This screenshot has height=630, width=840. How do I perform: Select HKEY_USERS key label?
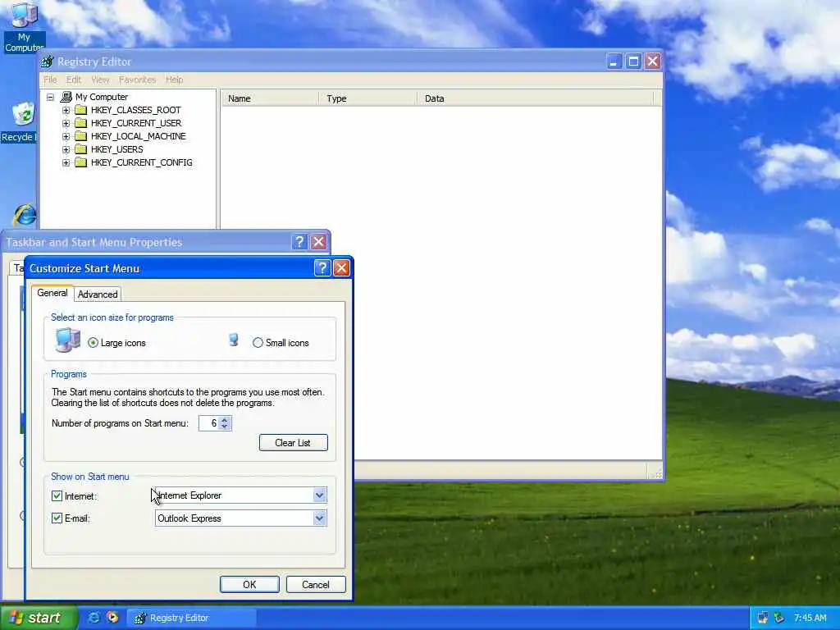tap(116, 149)
